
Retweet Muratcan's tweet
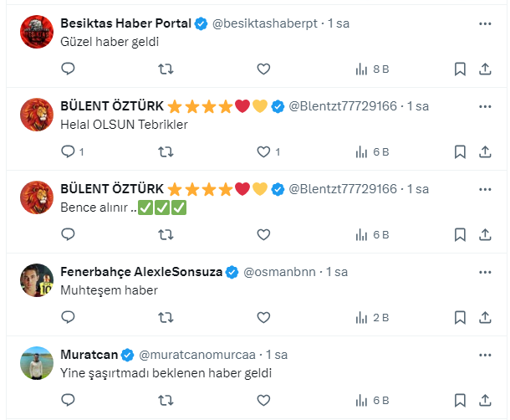coord(166,400)
